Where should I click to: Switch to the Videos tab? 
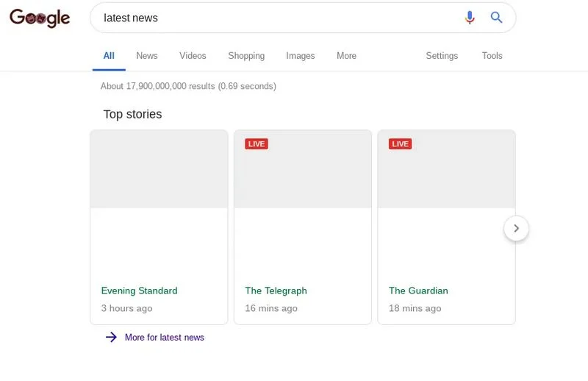193,56
